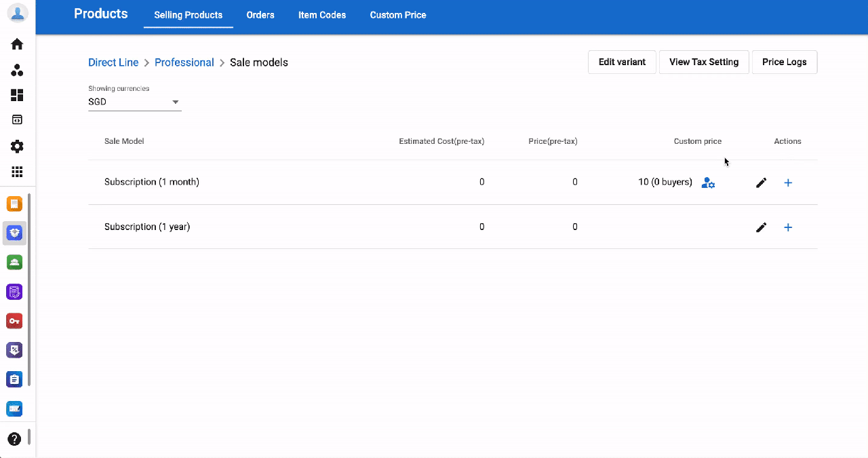This screenshot has height=458, width=868.
Task: Open the settings gear in the sidebar
Action: pyautogui.click(x=17, y=147)
